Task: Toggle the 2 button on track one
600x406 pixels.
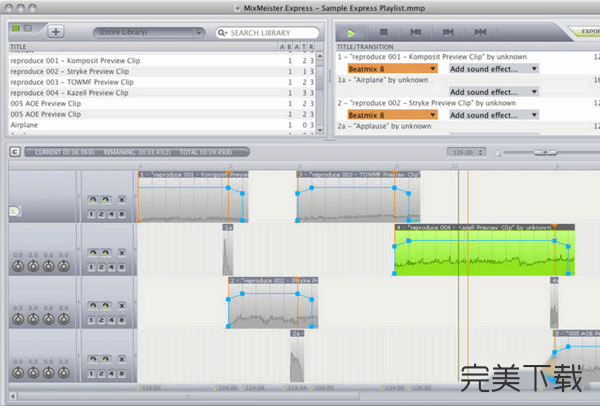Action: pos(101,214)
